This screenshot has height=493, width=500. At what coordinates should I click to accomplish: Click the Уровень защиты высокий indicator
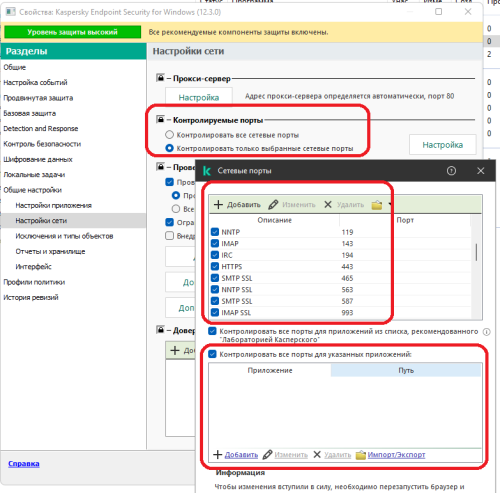(x=72, y=32)
